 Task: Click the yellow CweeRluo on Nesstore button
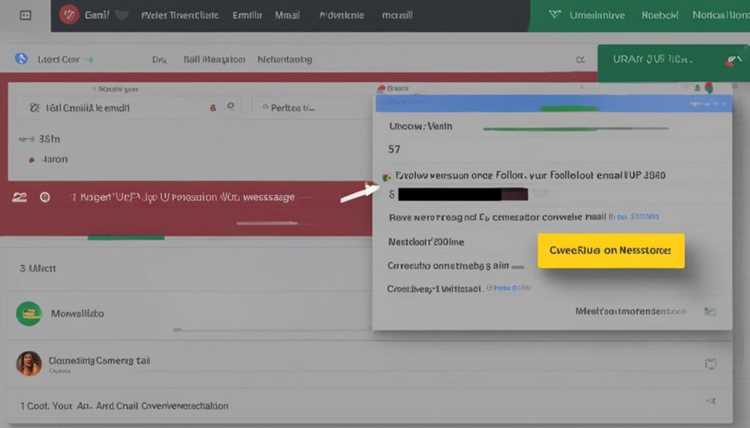click(611, 250)
